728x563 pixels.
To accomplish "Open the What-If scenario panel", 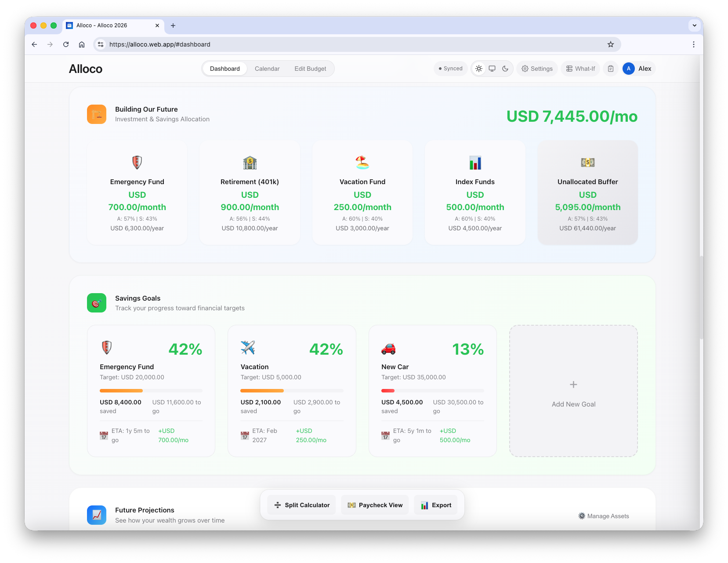I will tap(580, 69).
